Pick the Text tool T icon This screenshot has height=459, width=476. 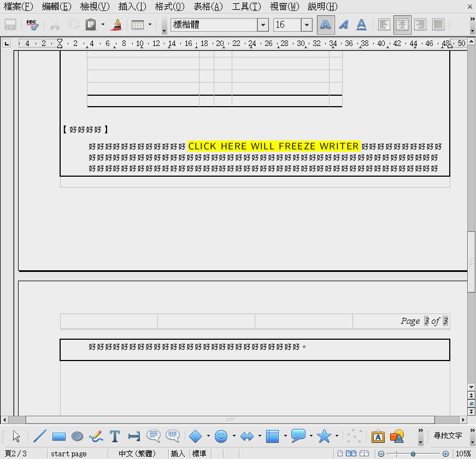click(x=115, y=436)
